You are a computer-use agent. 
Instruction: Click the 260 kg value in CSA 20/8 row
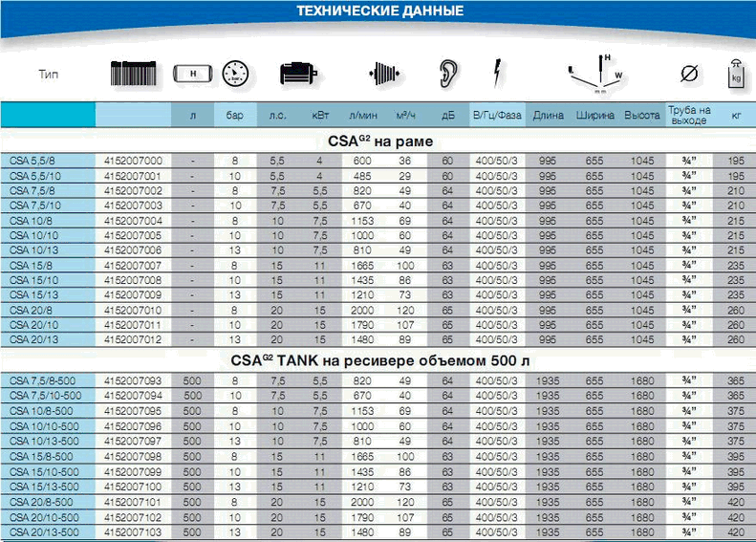pos(736,310)
